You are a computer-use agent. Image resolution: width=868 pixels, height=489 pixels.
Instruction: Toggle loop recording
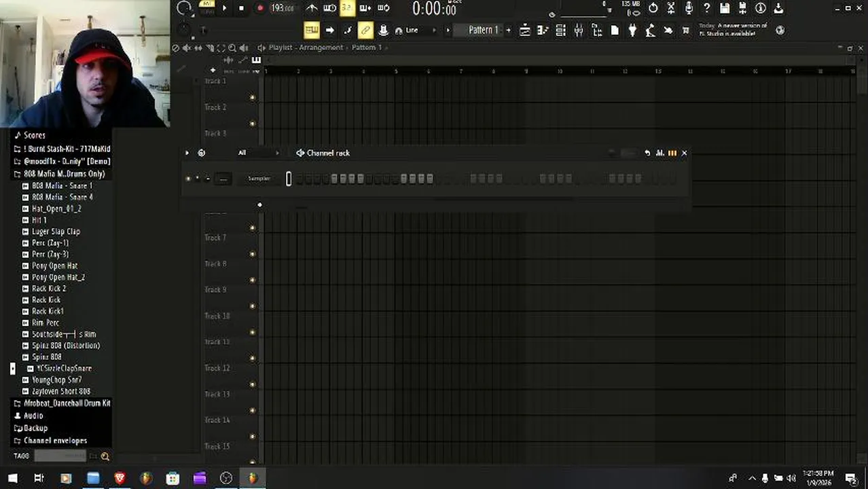tap(383, 8)
